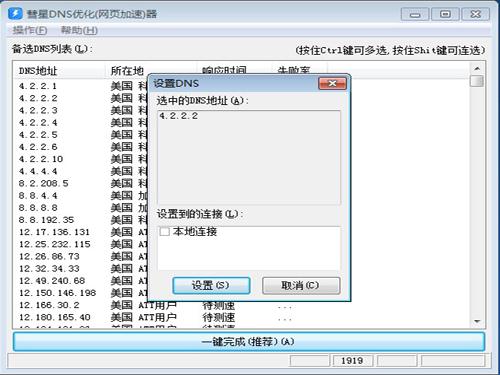Close the 彗星DNS main window
This screenshot has height=375, width=500.
click(x=476, y=14)
